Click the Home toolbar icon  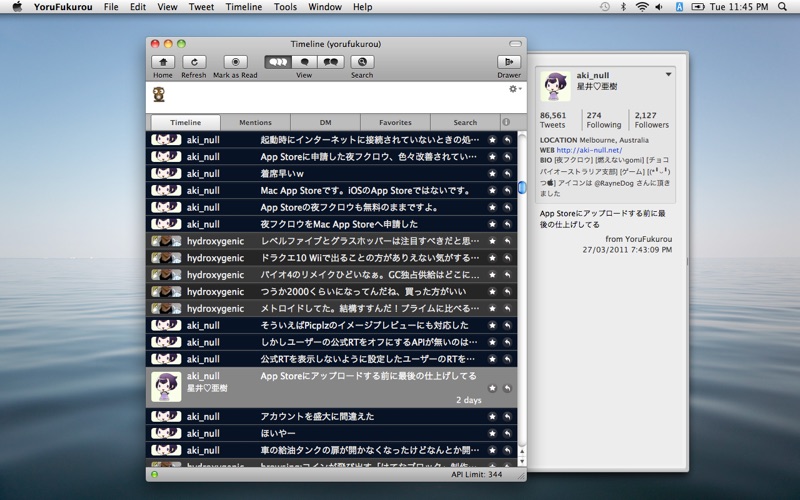[163, 62]
